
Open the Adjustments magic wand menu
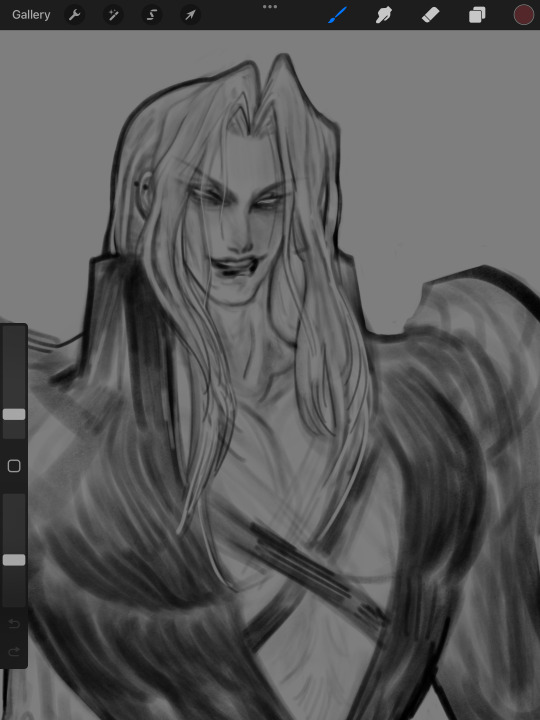click(x=113, y=15)
